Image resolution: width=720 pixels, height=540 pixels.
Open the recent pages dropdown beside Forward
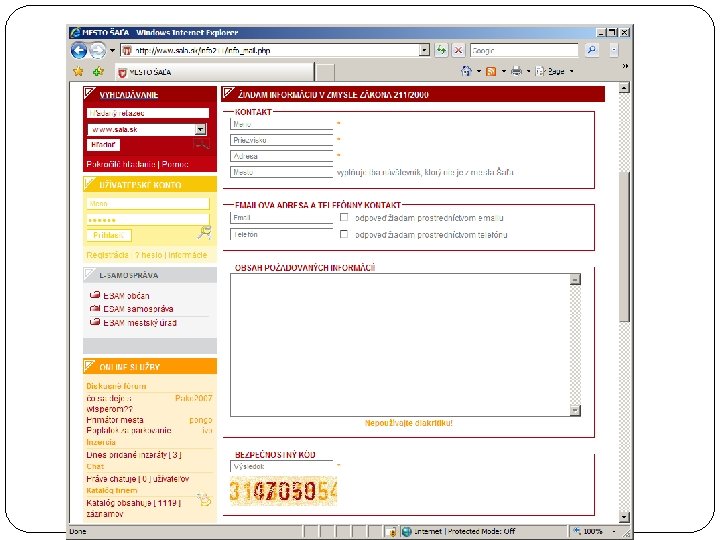112,50
